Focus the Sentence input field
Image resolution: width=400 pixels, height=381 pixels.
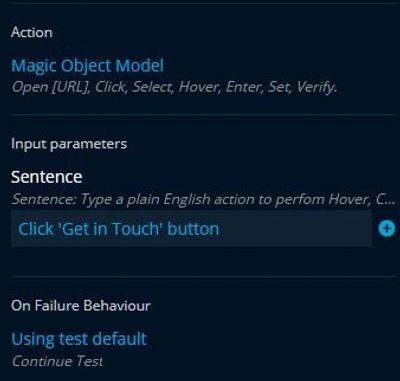[191, 229]
